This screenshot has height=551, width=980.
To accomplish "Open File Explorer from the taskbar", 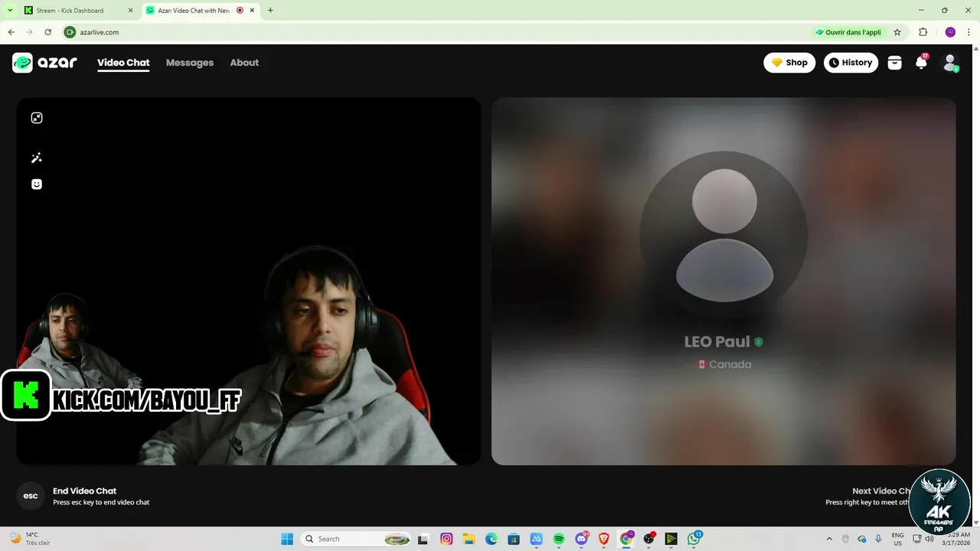I will (469, 539).
